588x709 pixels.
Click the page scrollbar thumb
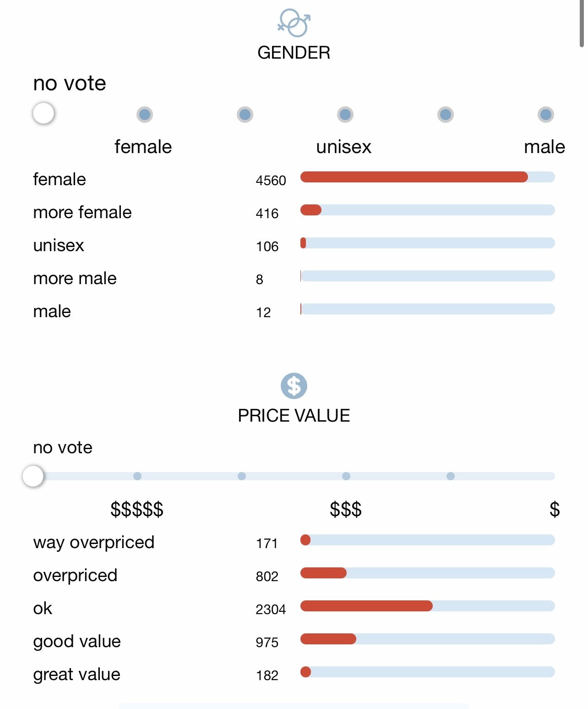pyautogui.click(x=582, y=23)
